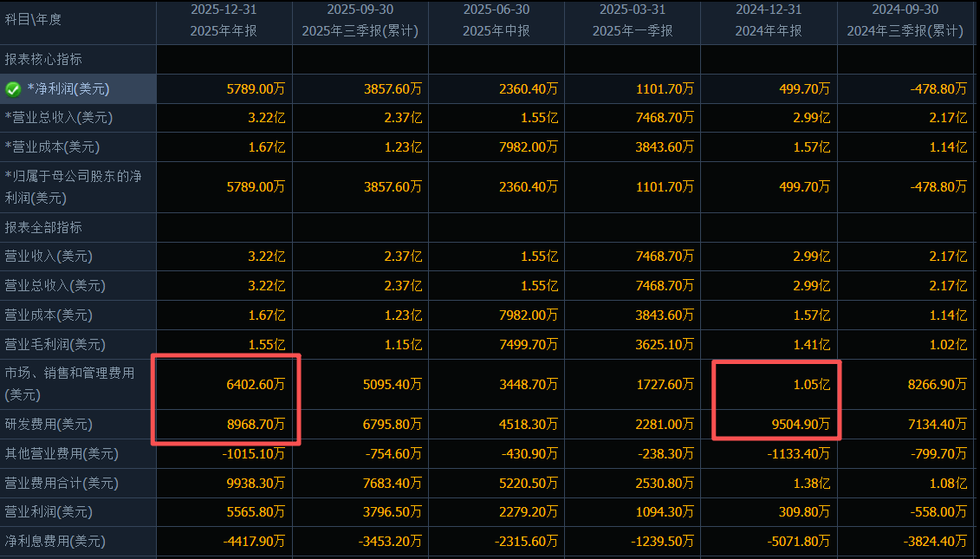Open the 2025年中报 column header
Screen dimensions: 980x559
coord(496,21)
